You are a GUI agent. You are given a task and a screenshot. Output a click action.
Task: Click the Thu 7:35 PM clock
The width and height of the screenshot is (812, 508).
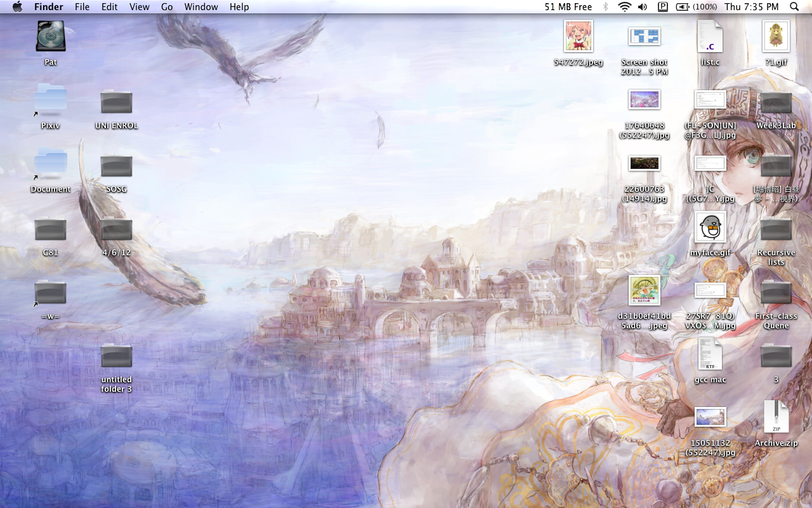tap(752, 7)
